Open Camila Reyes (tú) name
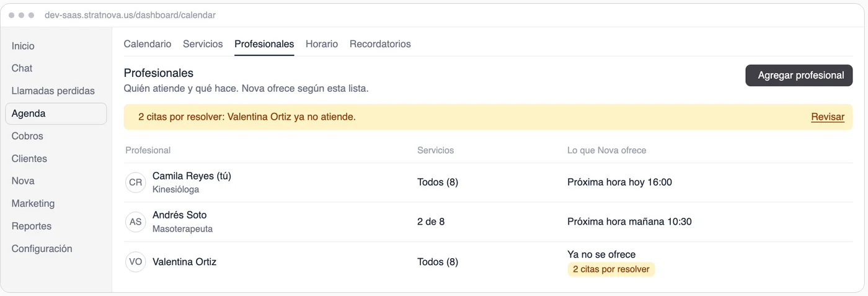 (192, 176)
